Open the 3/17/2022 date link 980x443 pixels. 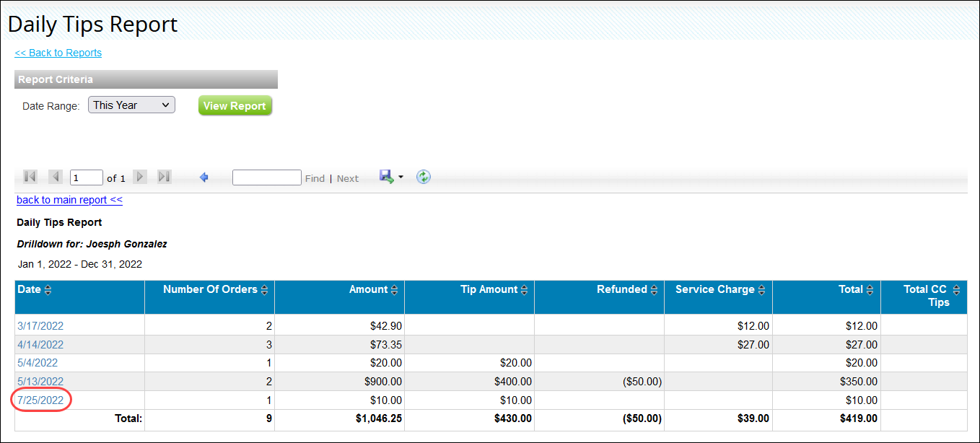tap(40, 326)
